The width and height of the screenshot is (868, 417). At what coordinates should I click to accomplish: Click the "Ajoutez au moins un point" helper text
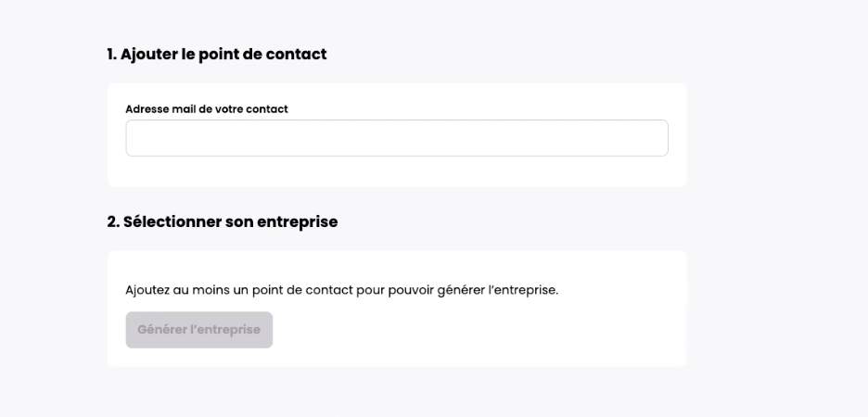(x=341, y=290)
